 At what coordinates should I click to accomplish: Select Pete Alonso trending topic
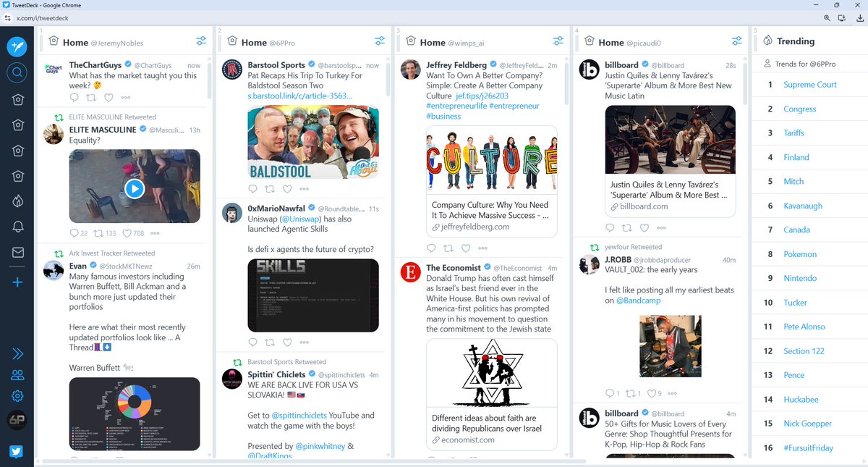(x=804, y=327)
